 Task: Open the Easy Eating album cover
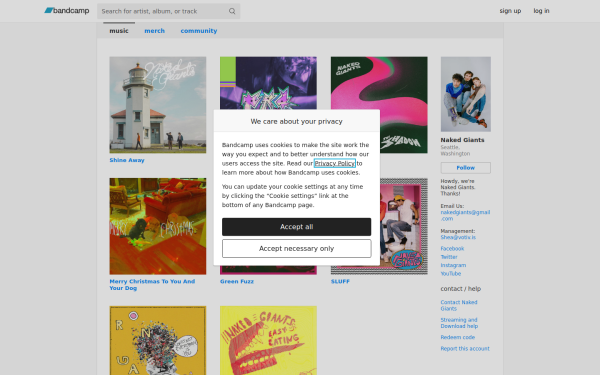[x=268, y=341]
